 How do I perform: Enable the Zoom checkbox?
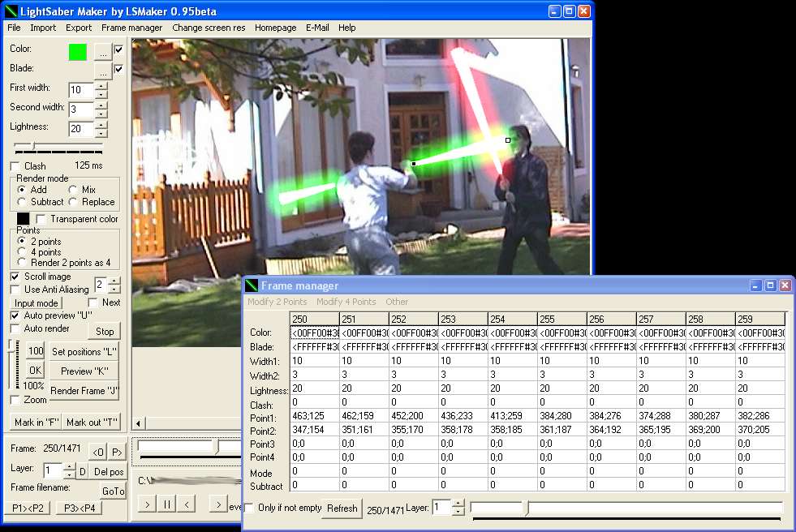(15, 400)
